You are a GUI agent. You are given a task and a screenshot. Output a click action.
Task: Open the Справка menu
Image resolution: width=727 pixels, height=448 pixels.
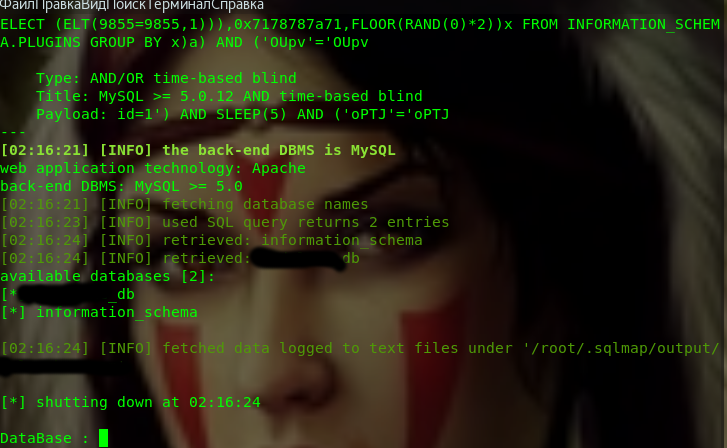pyautogui.click(x=238, y=5)
